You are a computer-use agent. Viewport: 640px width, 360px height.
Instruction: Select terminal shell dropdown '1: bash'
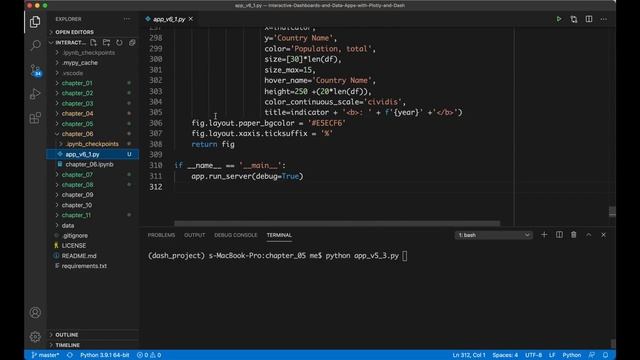[493, 235]
